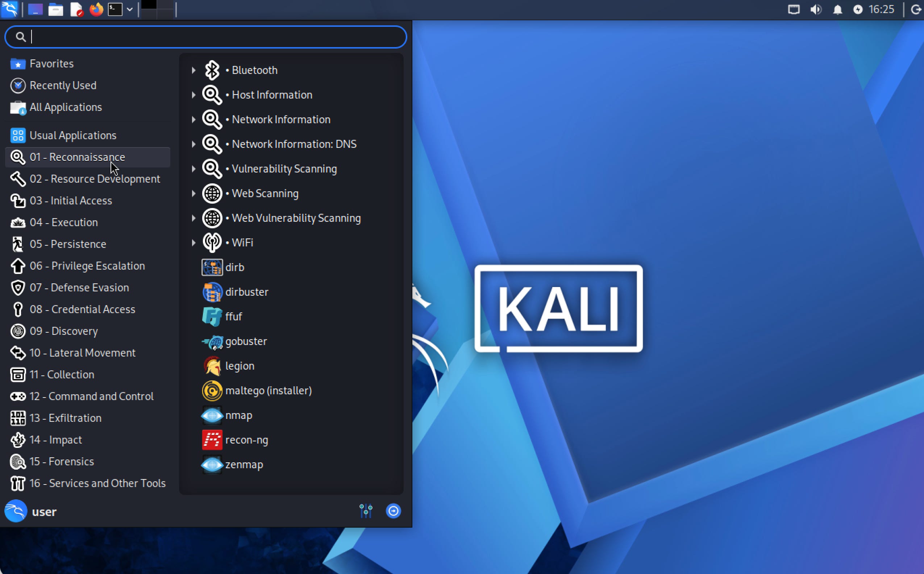Click the show desktop icon in the top panel
This screenshot has height=574, width=924.
click(35, 9)
